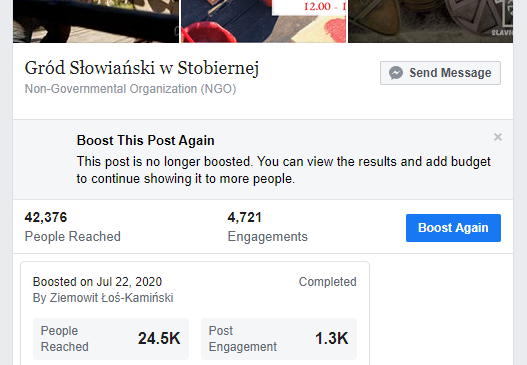Click the Engagements label under 4,721

268,237
